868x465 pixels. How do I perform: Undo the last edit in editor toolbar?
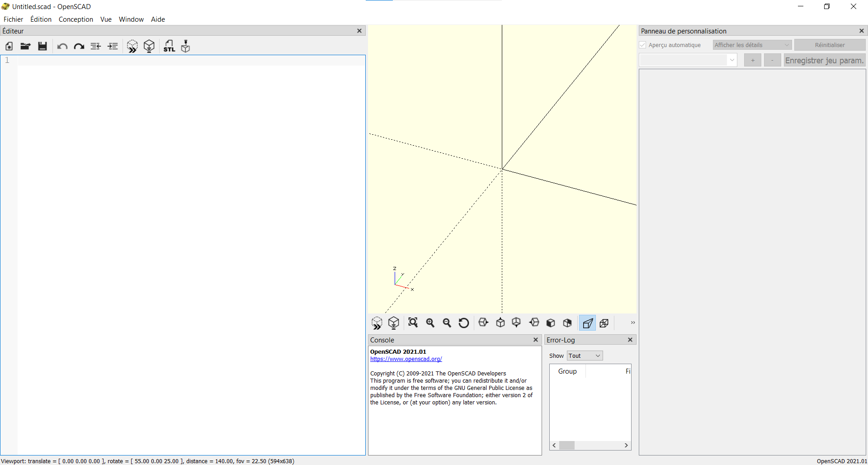[62, 46]
